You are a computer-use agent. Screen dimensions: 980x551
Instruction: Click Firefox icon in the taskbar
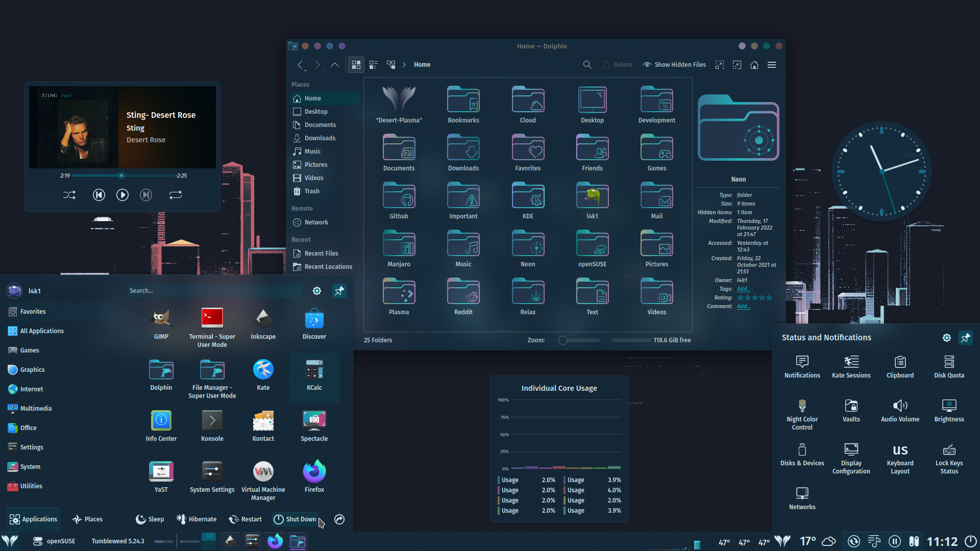[x=275, y=541]
